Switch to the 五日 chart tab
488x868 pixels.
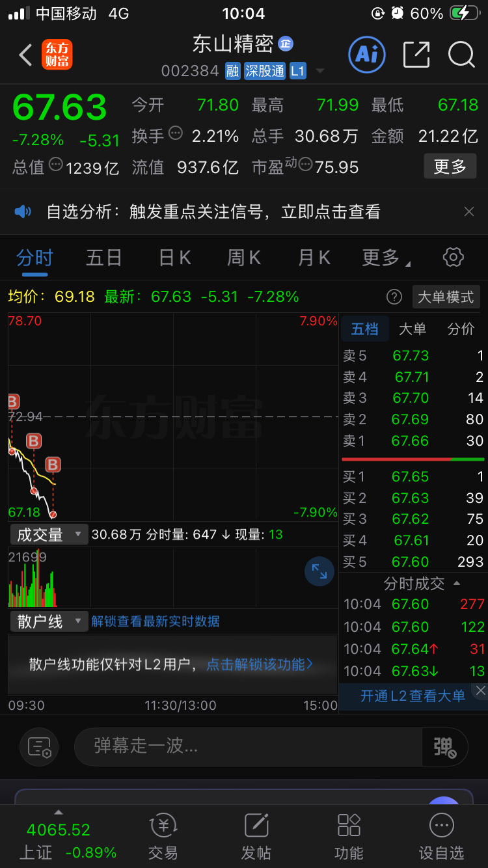tap(104, 258)
